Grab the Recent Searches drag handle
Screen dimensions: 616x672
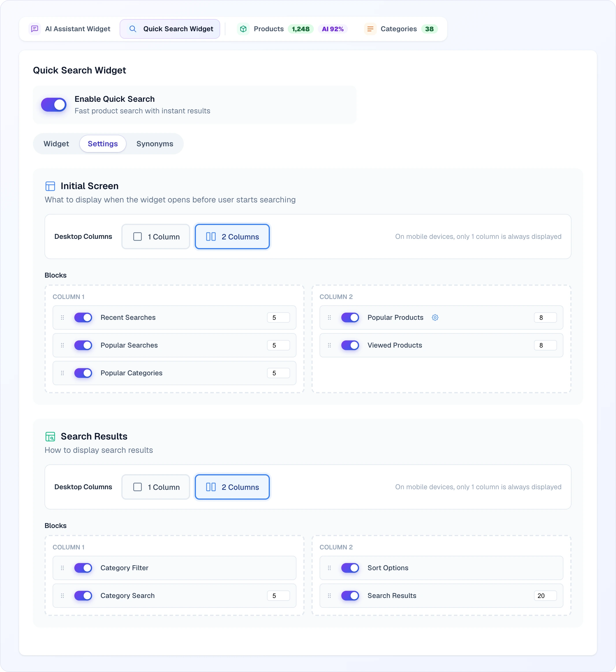click(x=62, y=317)
